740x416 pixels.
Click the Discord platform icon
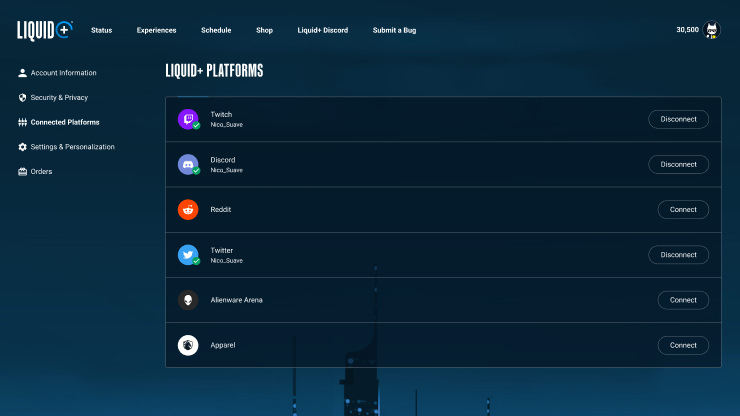tap(188, 164)
